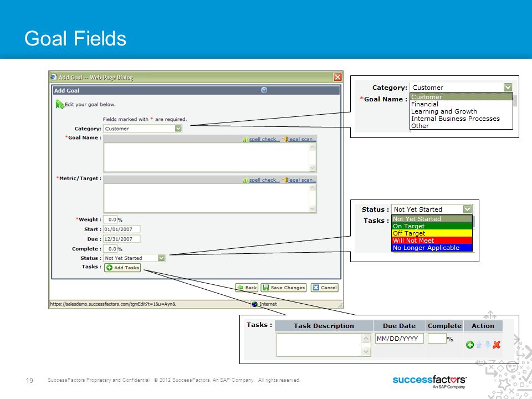532x399 pixels.
Task: Click the move task down arrow icon
Action: (x=487, y=345)
